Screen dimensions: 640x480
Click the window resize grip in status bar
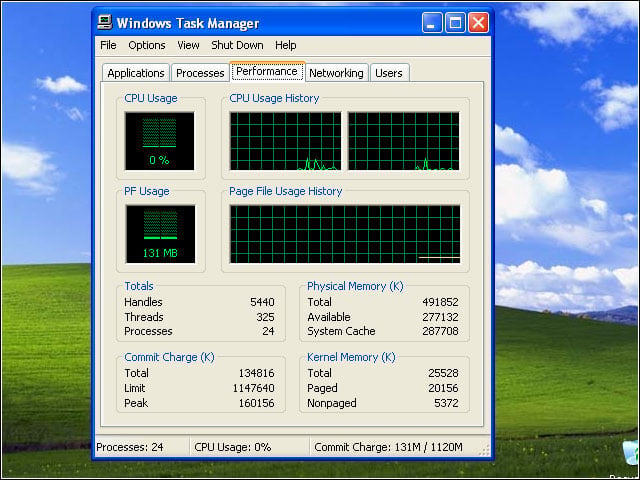484,451
